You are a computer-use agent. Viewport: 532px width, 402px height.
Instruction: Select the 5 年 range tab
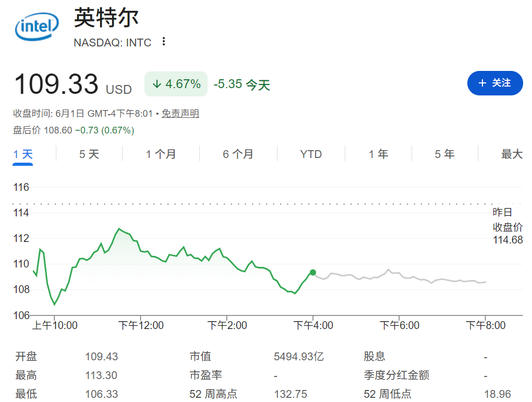click(444, 154)
